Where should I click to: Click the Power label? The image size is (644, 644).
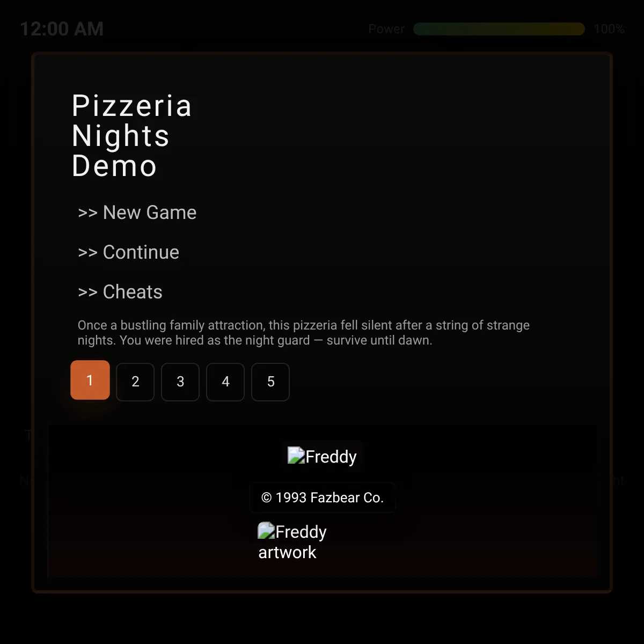click(386, 29)
